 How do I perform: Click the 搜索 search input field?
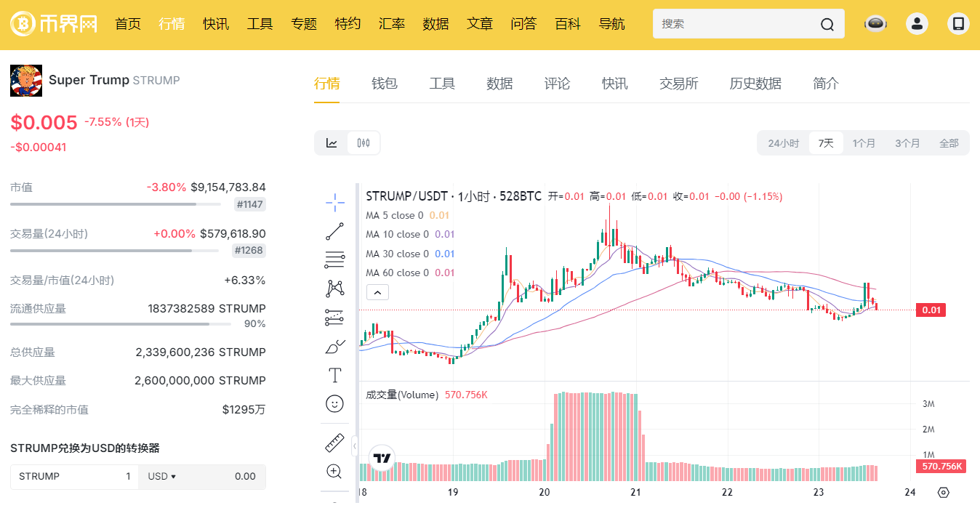(x=737, y=24)
